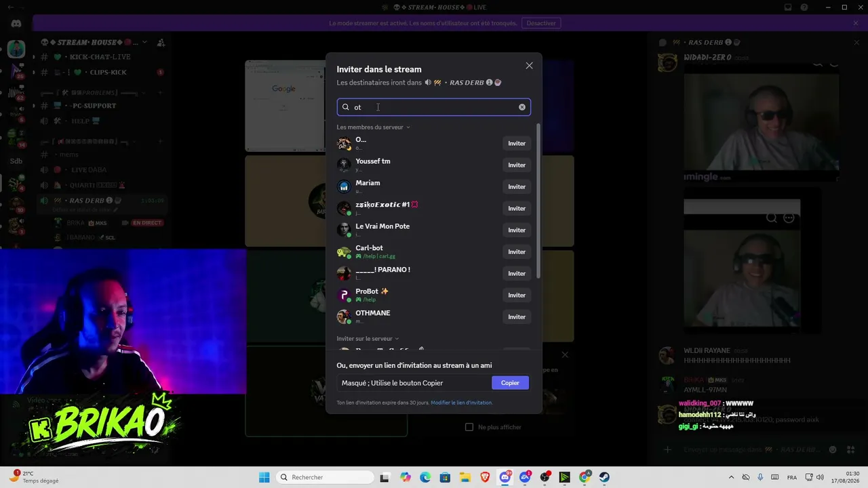This screenshot has width=868, height=488.
Task: Invite Carl-bot to the stream
Action: click(x=517, y=252)
